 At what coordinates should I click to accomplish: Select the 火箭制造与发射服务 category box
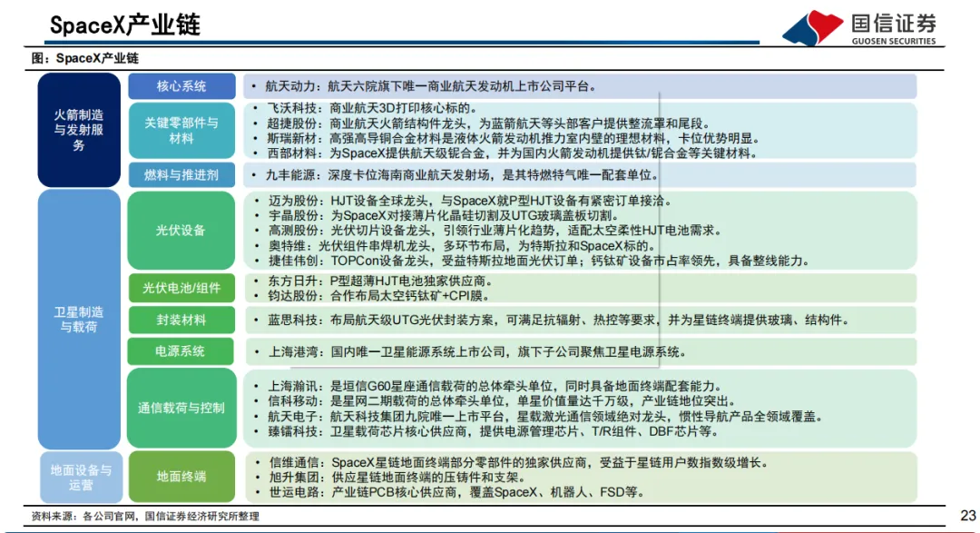click(79, 130)
